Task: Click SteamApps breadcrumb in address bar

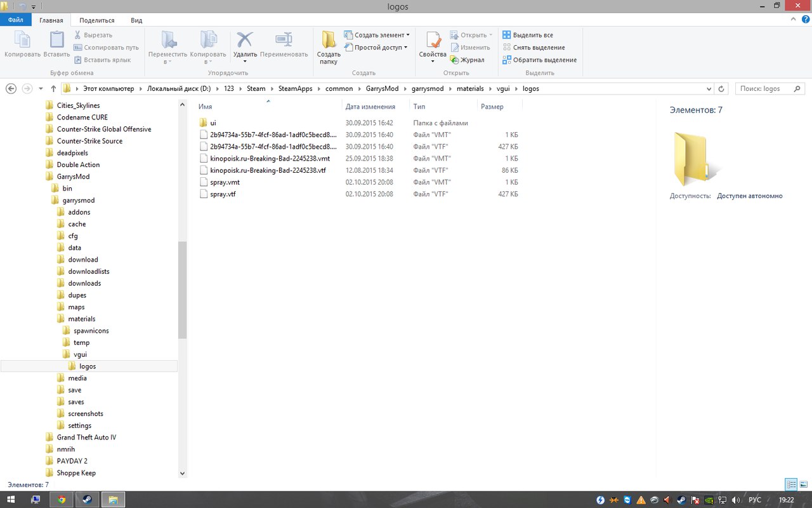Action: [x=295, y=89]
